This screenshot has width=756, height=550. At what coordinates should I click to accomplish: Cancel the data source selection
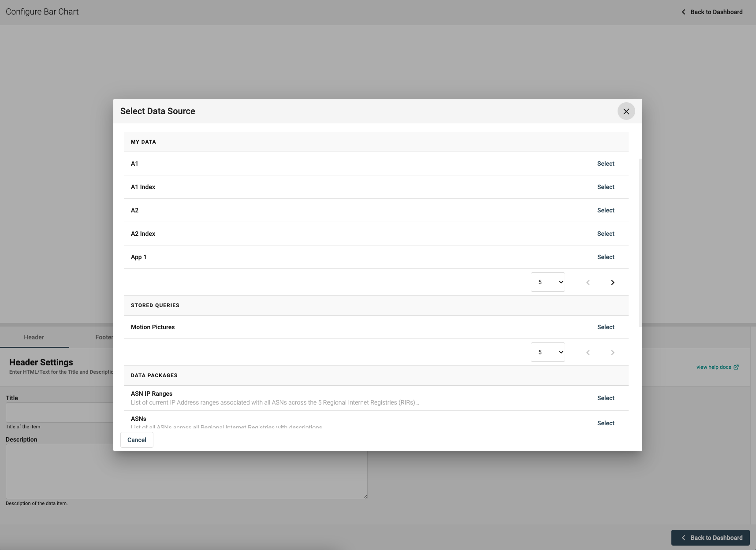[137, 440]
